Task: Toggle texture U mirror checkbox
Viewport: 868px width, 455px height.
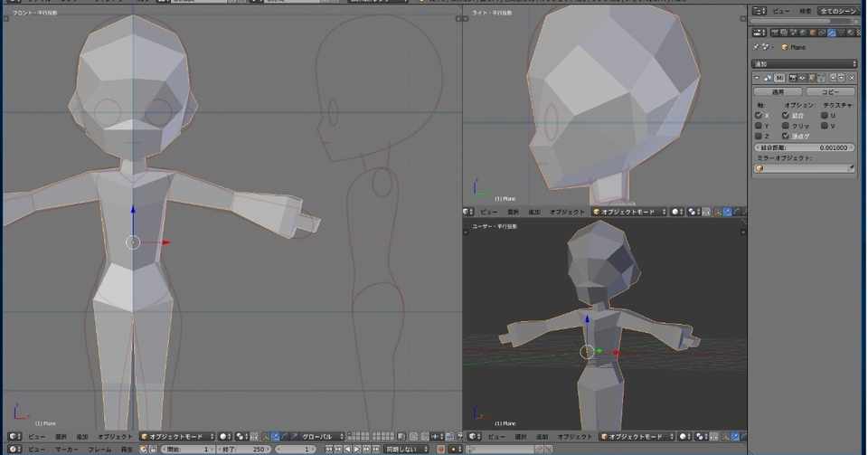Action: coord(825,115)
